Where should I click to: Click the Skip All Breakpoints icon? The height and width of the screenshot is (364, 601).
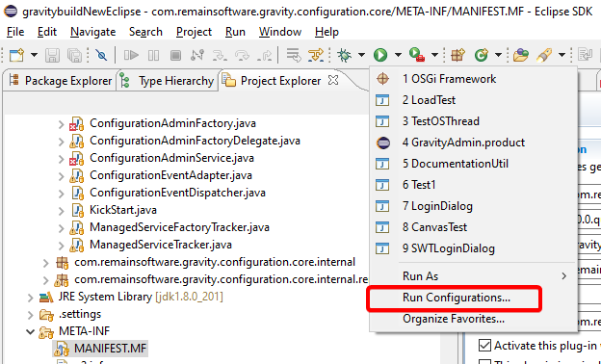point(101,56)
